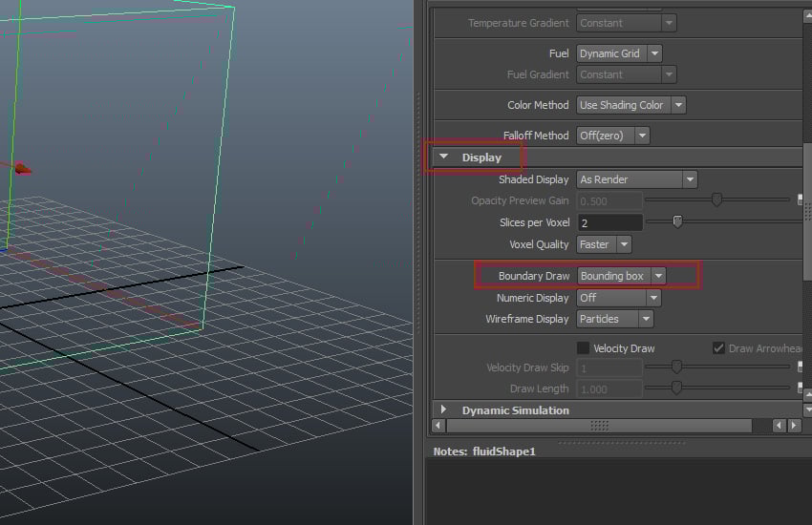
Task: Click the vertical scrollbar up arrow
Action: coord(808,16)
